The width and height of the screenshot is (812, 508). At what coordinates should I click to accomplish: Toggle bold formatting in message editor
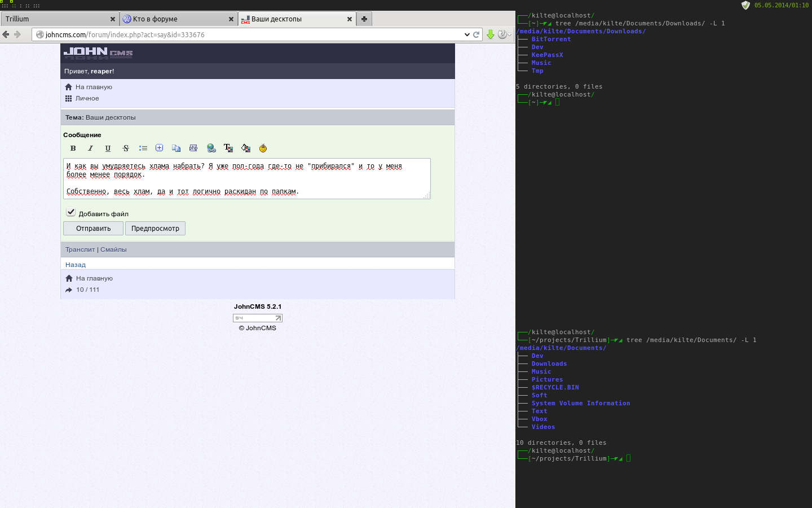click(x=73, y=148)
